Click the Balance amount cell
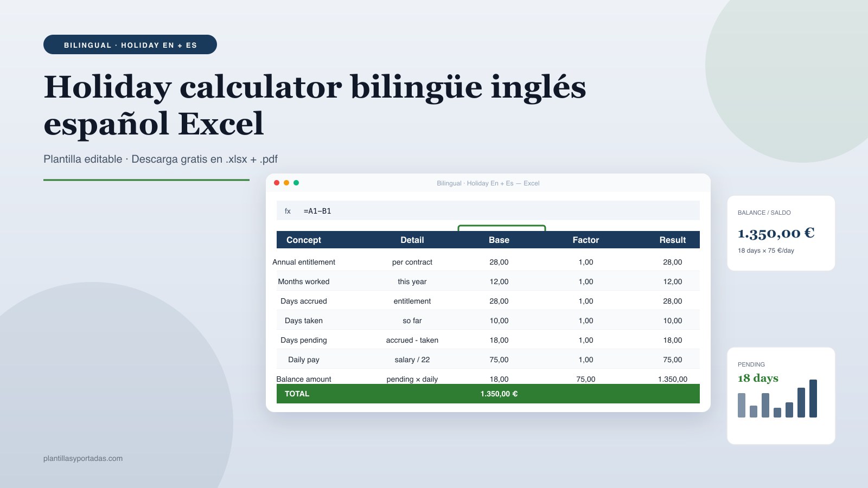The height and width of the screenshot is (488, 868). pyautogui.click(x=304, y=379)
